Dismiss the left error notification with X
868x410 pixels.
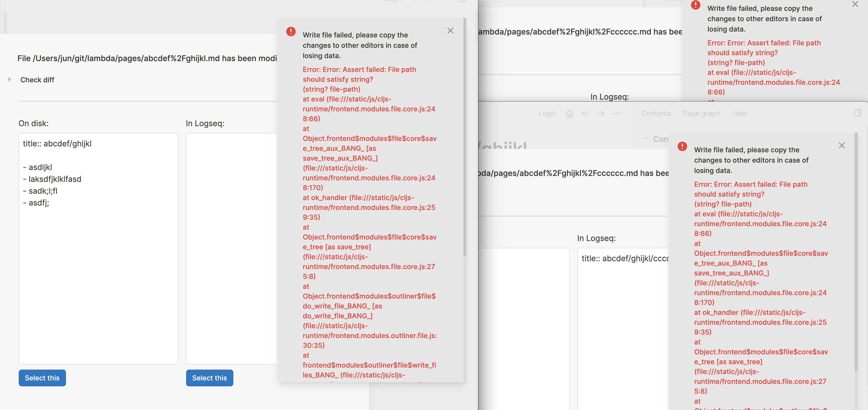click(450, 31)
